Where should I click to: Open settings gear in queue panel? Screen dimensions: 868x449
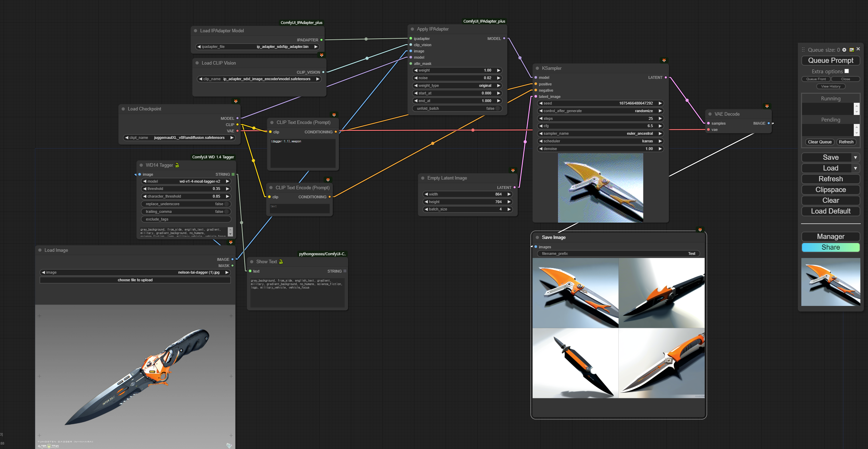point(844,50)
